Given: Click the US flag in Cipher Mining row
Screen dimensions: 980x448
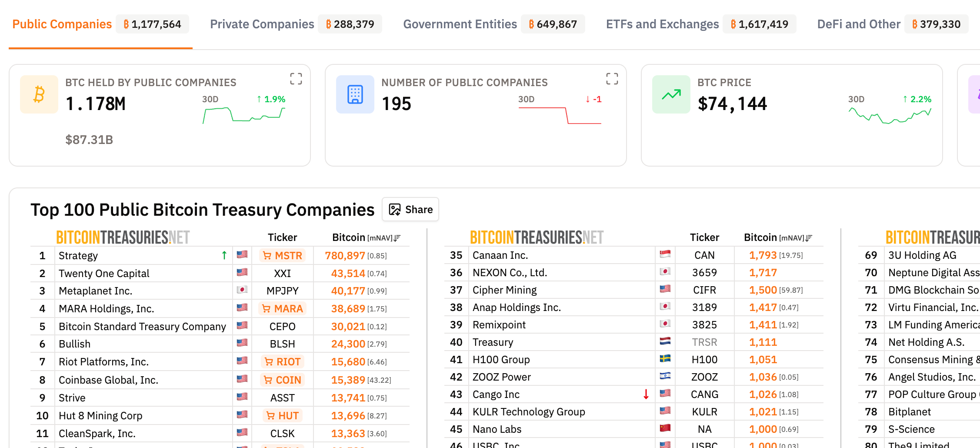Looking at the screenshot, I should 665,289.
